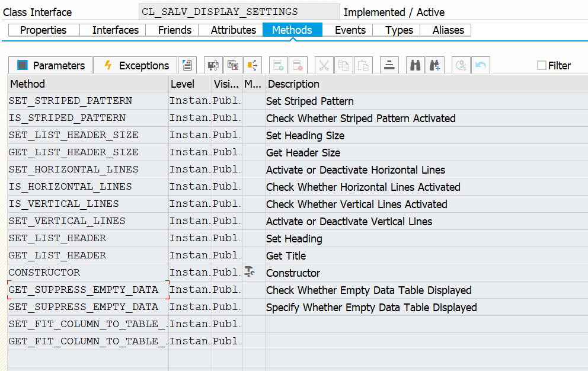Click the copy icon
This screenshot has height=371, width=588.
[344, 65]
